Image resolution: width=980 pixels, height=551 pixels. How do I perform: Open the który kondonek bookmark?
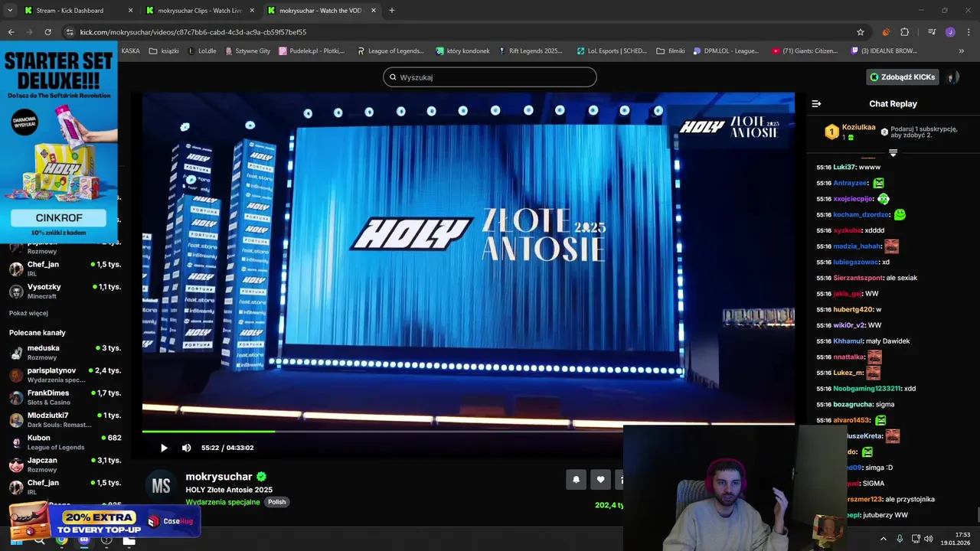(x=462, y=51)
